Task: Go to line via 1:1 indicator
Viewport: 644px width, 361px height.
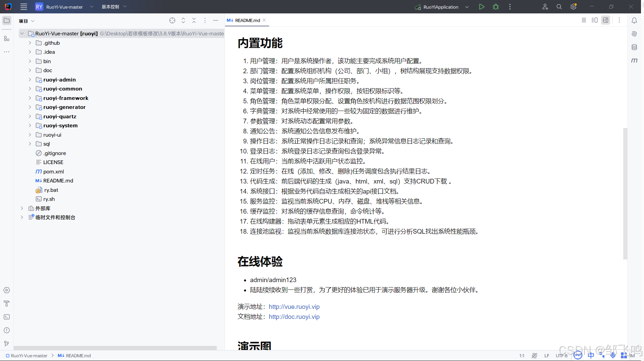Action: click(521, 356)
